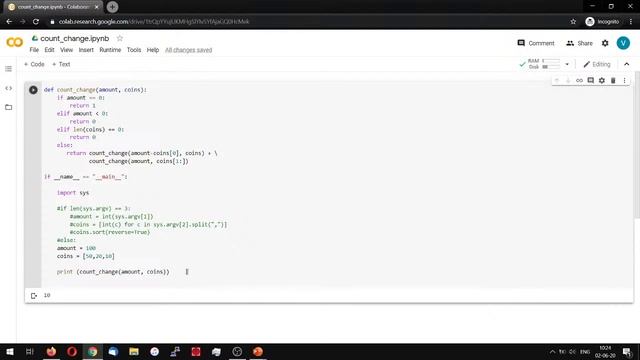The width and height of the screenshot is (640, 360).
Task: Focus the address bar URL
Action: click(x=154, y=22)
